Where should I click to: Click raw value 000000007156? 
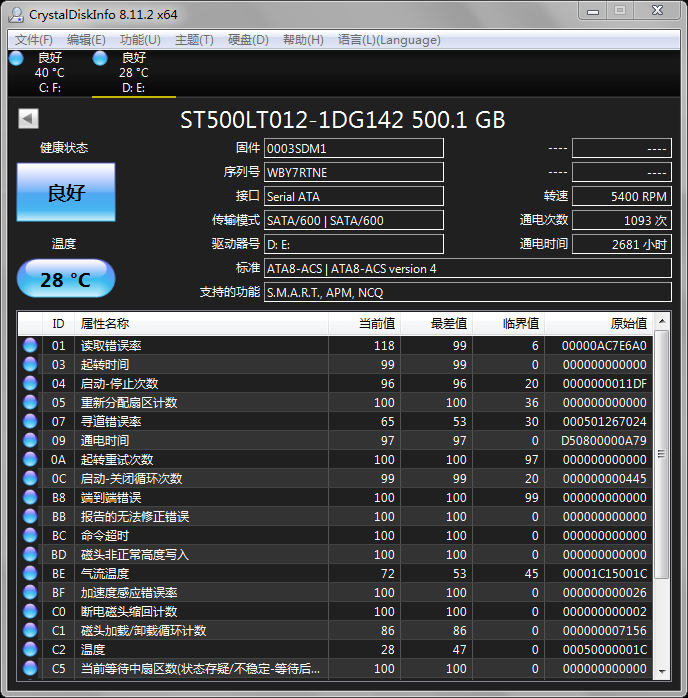pyautogui.click(x=604, y=630)
